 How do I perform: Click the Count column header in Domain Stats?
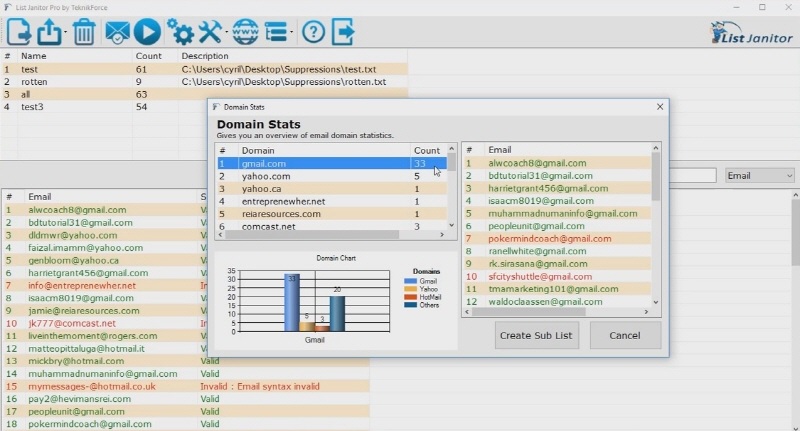(427, 150)
